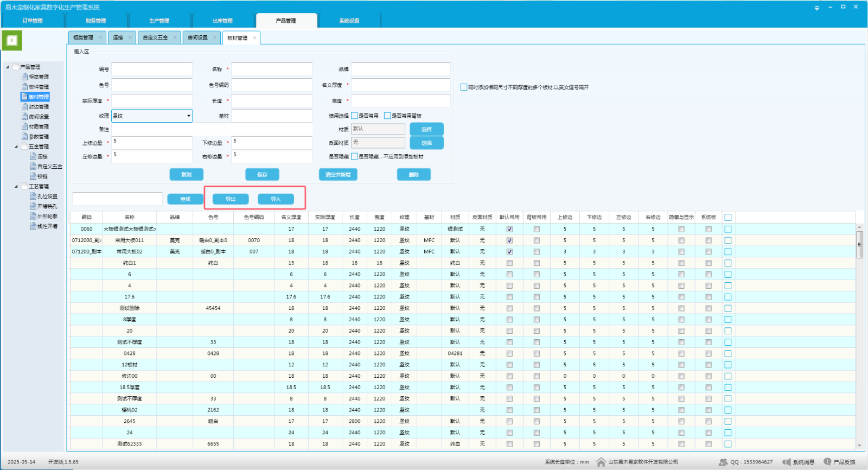Switch to the 财务管理 main tab
868x470 pixels.
pyautogui.click(x=96, y=21)
